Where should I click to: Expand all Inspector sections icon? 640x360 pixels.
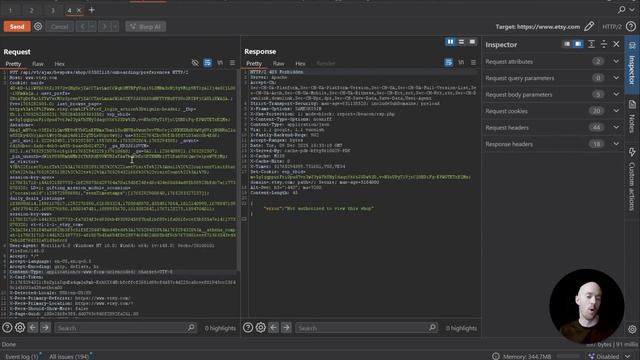[591, 44]
